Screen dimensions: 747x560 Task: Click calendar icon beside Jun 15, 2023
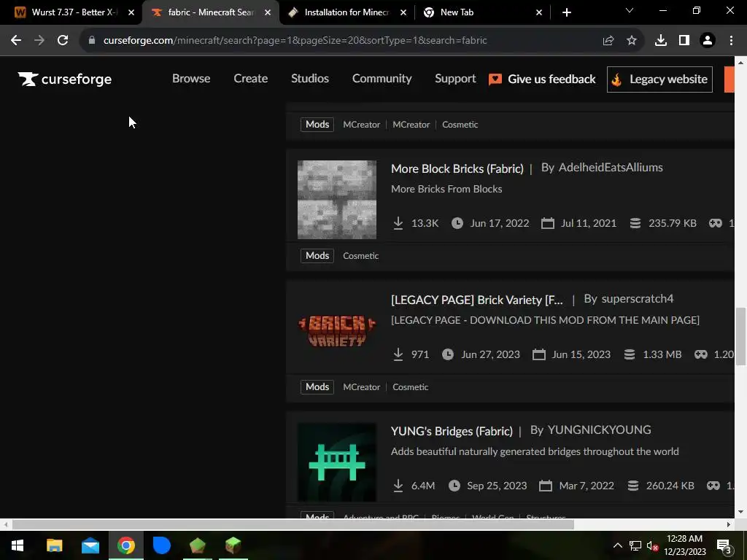click(539, 354)
